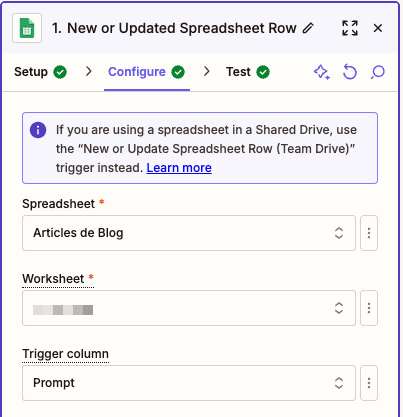Screen dimensions: 403x417
Task: Click the undo arrow icon
Action: pos(350,72)
